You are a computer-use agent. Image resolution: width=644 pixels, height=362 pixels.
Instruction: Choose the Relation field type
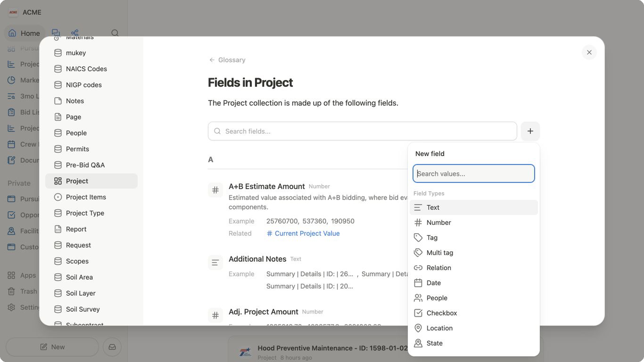[x=473, y=268]
